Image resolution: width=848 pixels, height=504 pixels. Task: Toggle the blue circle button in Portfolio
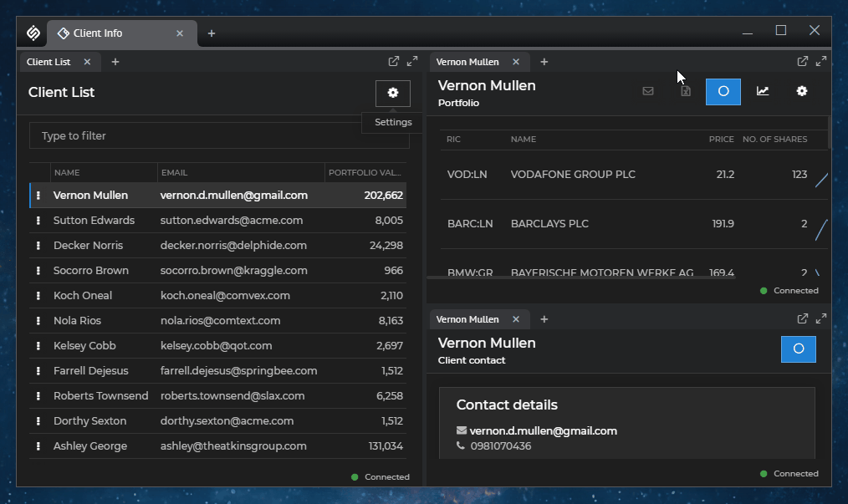[723, 91]
